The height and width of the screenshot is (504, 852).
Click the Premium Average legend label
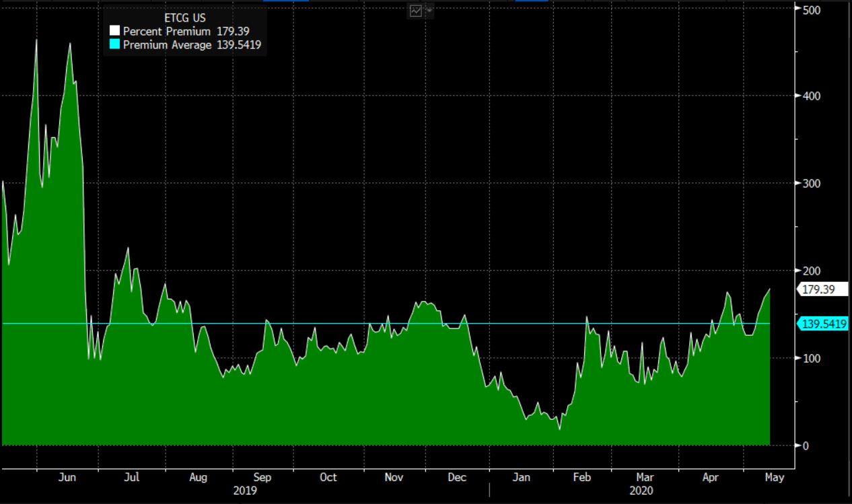(167, 45)
